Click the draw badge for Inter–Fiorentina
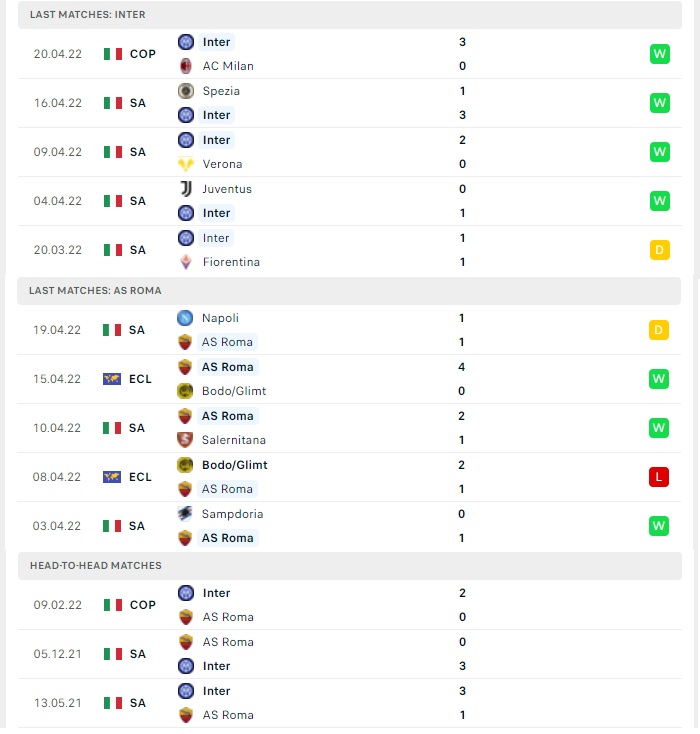 [660, 250]
